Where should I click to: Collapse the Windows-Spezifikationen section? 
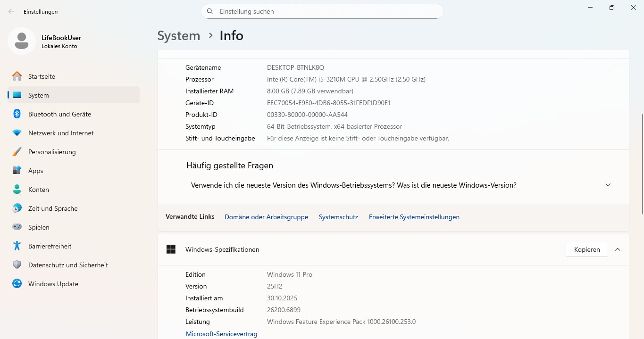(x=618, y=249)
